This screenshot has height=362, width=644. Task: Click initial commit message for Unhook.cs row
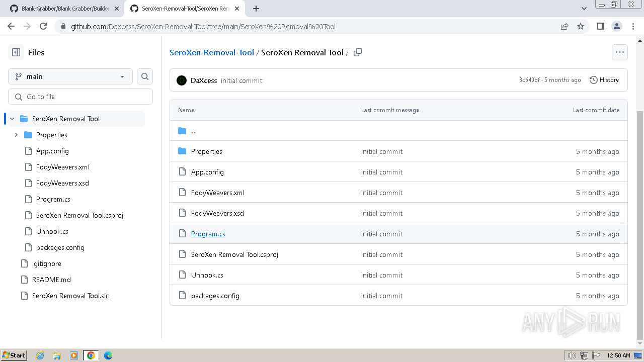click(382, 275)
